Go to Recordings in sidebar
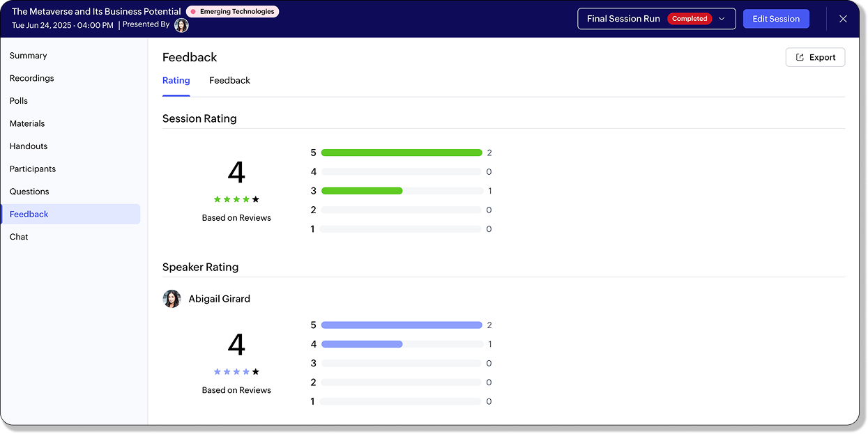Image resolution: width=868 pixels, height=434 pixels. pyautogui.click(x=31, y=79)
